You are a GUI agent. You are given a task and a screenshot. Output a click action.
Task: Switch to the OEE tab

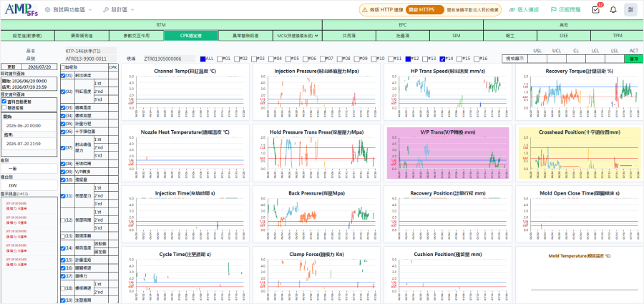[x=564, y=36]
